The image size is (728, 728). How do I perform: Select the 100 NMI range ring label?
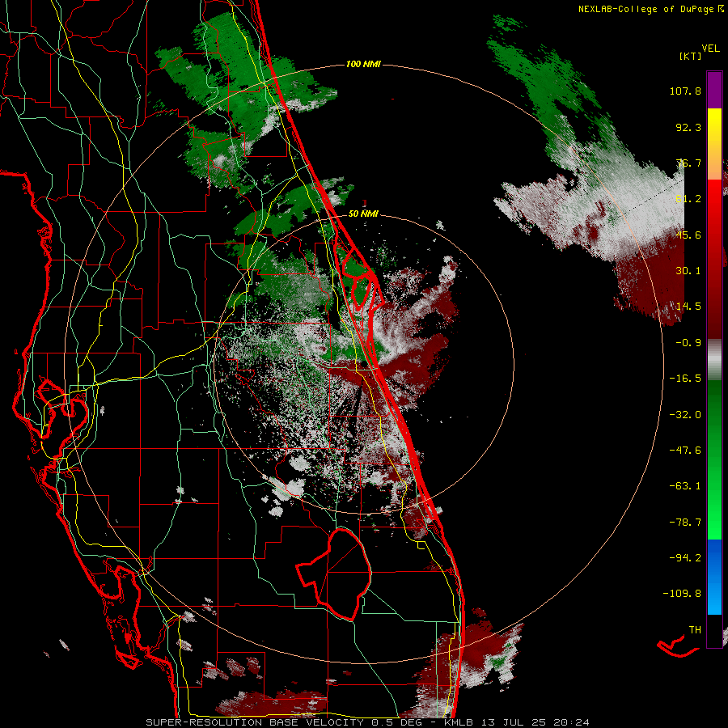[x=363, y=64]
